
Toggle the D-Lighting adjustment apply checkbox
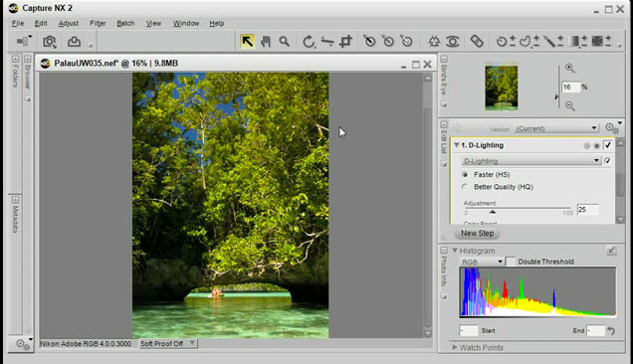click(607, 160)
